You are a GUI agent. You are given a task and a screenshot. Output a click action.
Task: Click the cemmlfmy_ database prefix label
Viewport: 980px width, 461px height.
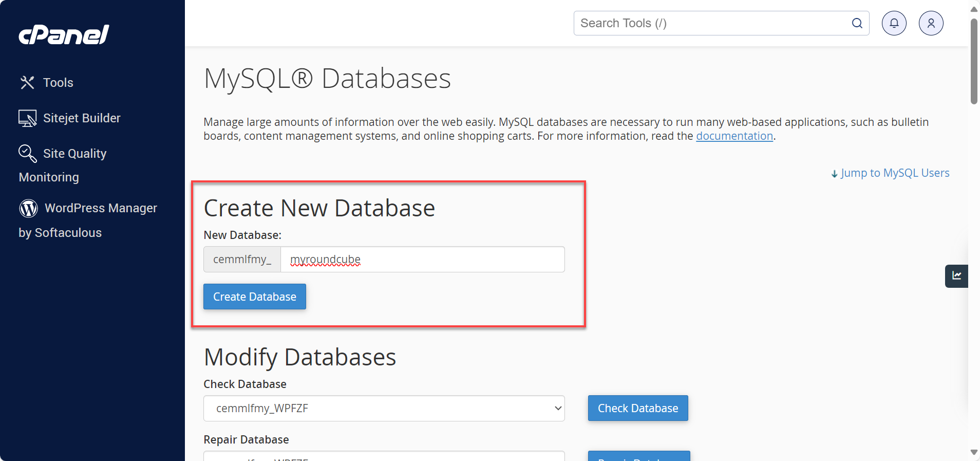click(242, 259)
